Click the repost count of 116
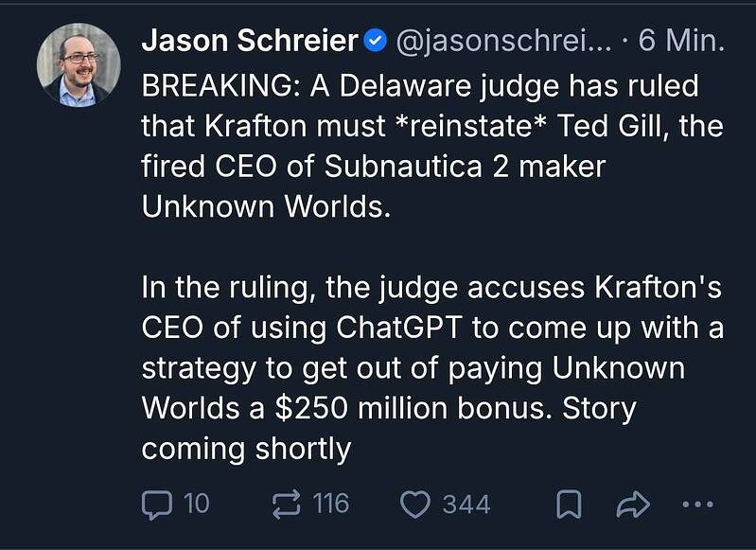Screen dimensions: 756x550 (330, 504)
